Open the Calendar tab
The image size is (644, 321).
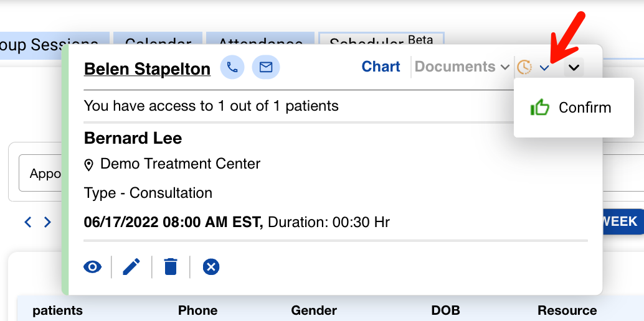[x=158, y=41]
